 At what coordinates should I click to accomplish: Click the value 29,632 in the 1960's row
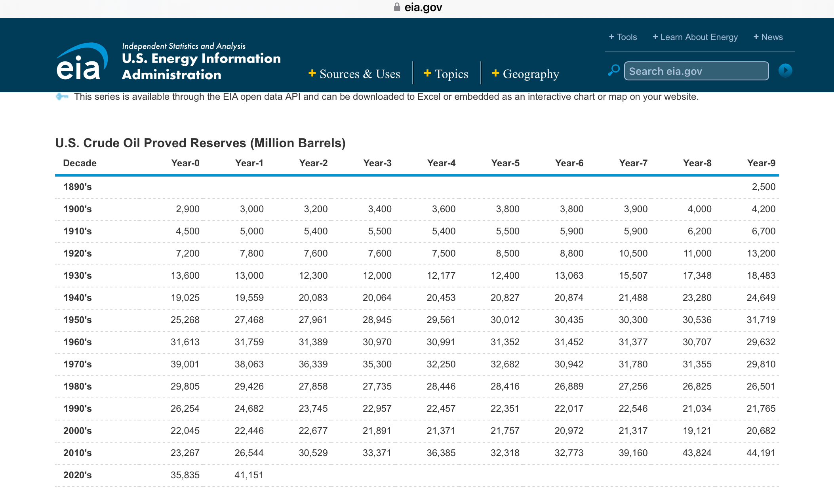click(761, 342)
